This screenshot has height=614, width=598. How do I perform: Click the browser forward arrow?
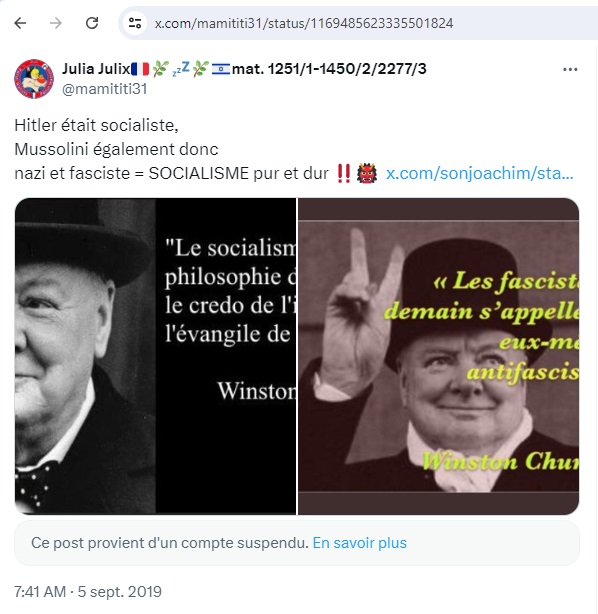(x=56, y=23)
